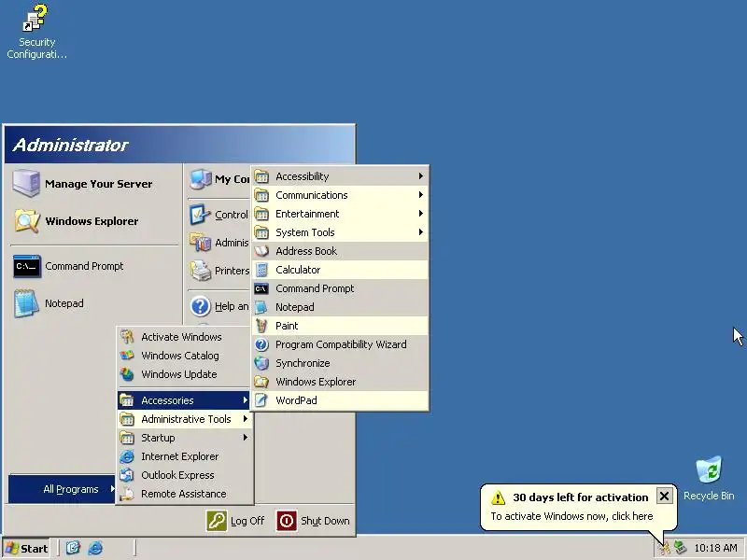Click the Remote Assistance icon

pos(127,494)
